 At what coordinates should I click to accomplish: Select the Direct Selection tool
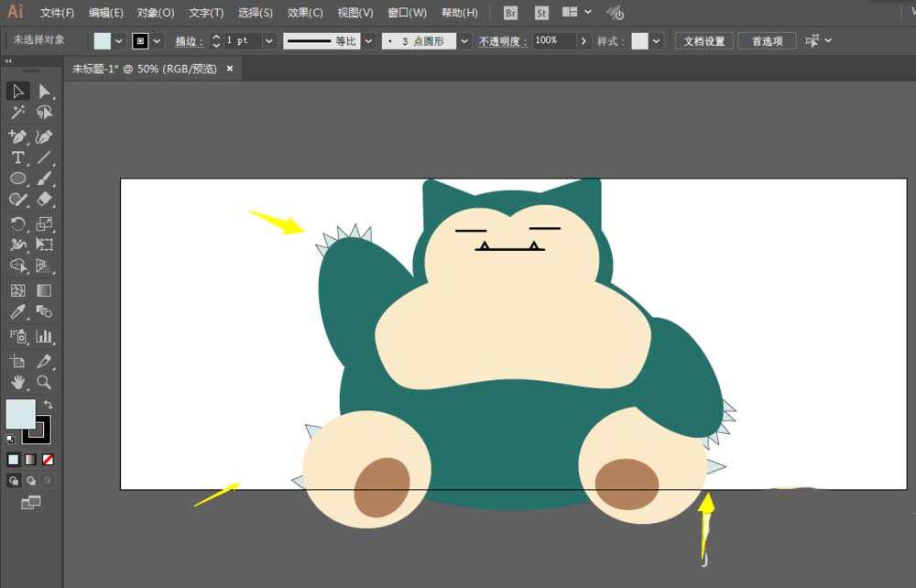(44, 91)
